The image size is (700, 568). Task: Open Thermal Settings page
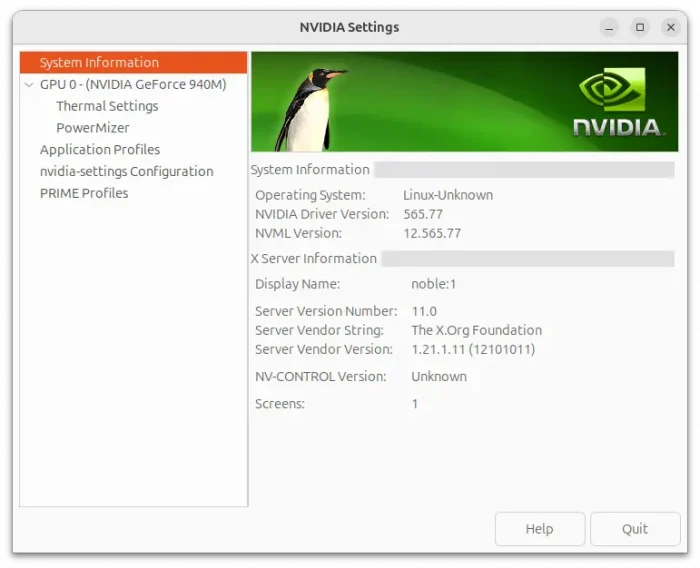point(107,106)
